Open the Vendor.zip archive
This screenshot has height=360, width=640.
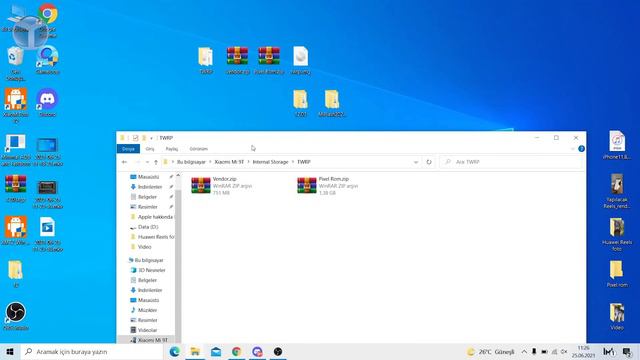point(222,186)
